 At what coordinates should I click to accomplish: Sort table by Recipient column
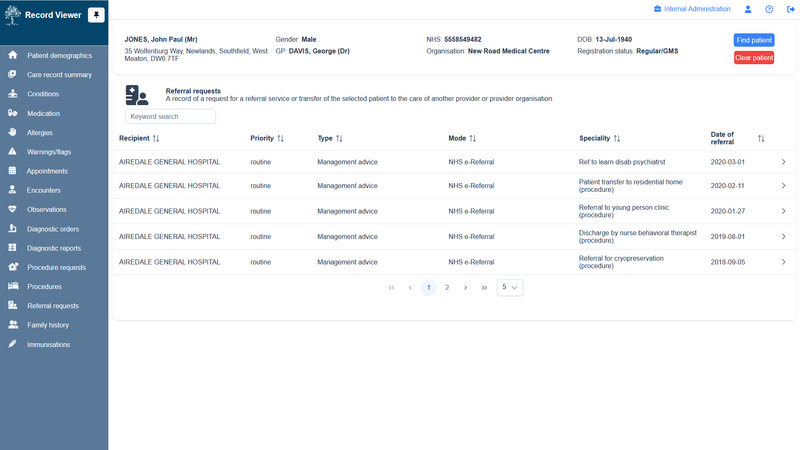click(x=156, y=138)
